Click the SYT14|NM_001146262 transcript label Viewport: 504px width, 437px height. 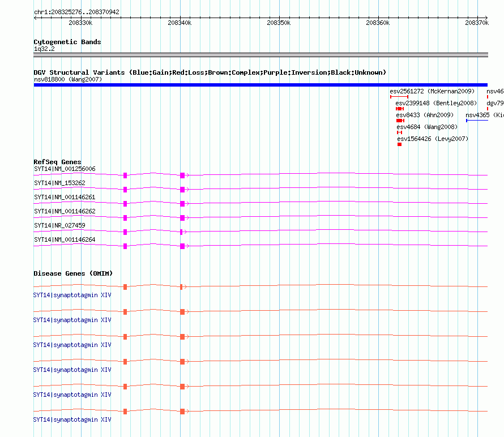coord(65,212)
